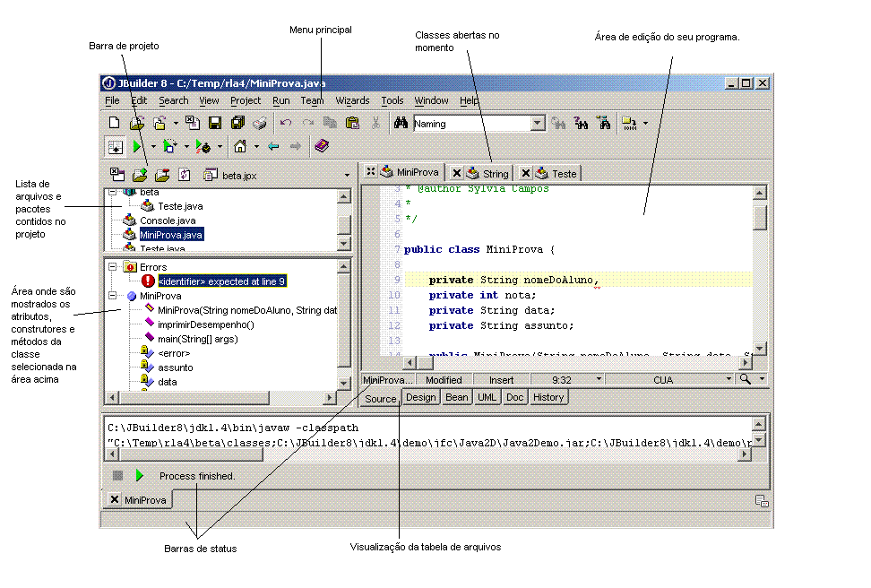
Task: Open the Naming search combo dropdown
Action: coord(538,124)
